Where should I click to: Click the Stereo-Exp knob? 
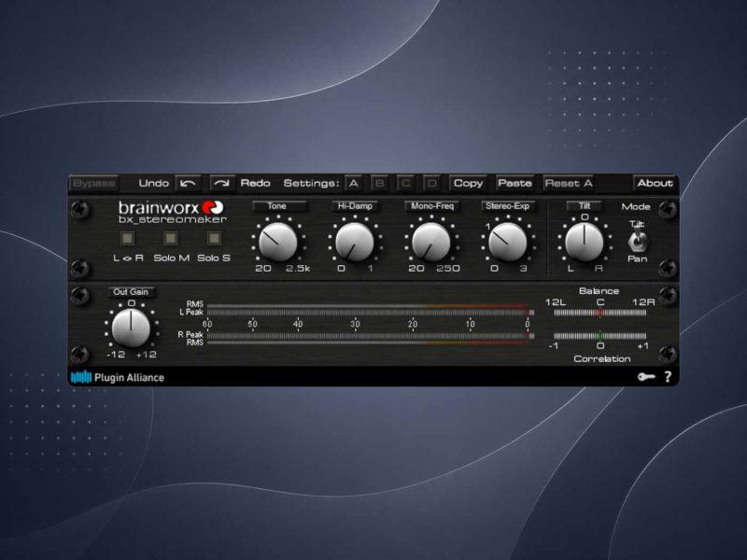tap(508, 242)
